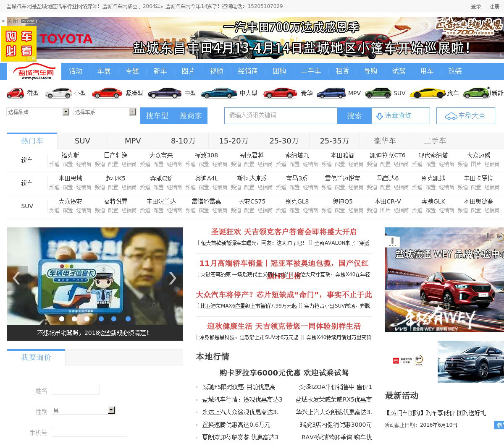
Task: Open 二手车 in the blue navigation bar
Action: tap(311, 71)
